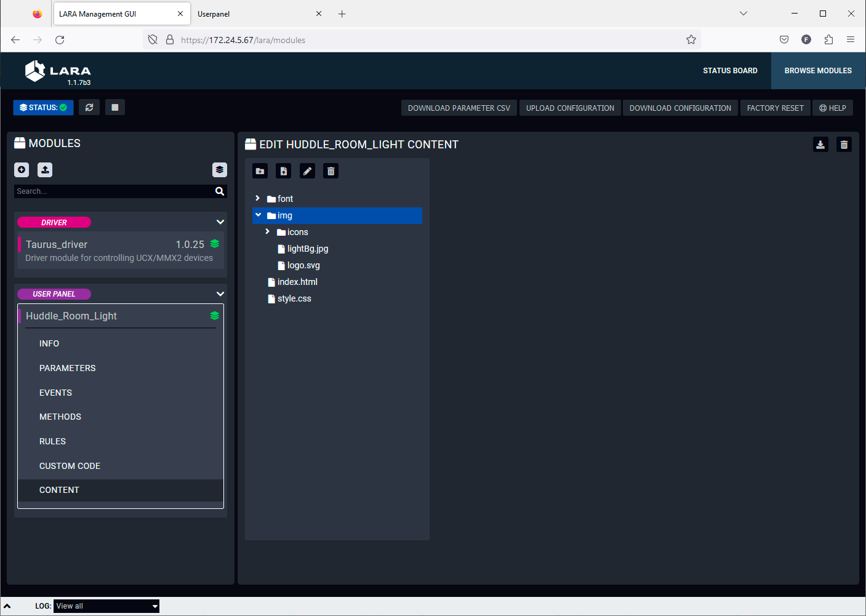Open the LOG View all dropdown

106,606
